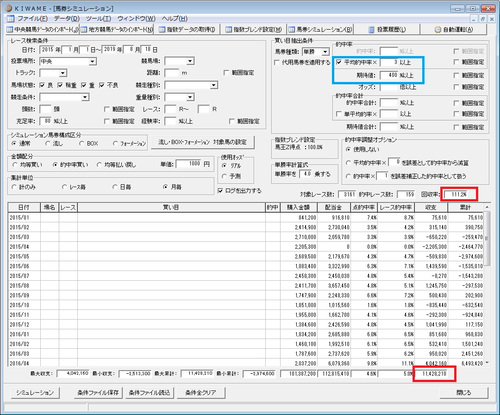Open the 指数ブレンド設定 toolbar item

coord(254,30)
